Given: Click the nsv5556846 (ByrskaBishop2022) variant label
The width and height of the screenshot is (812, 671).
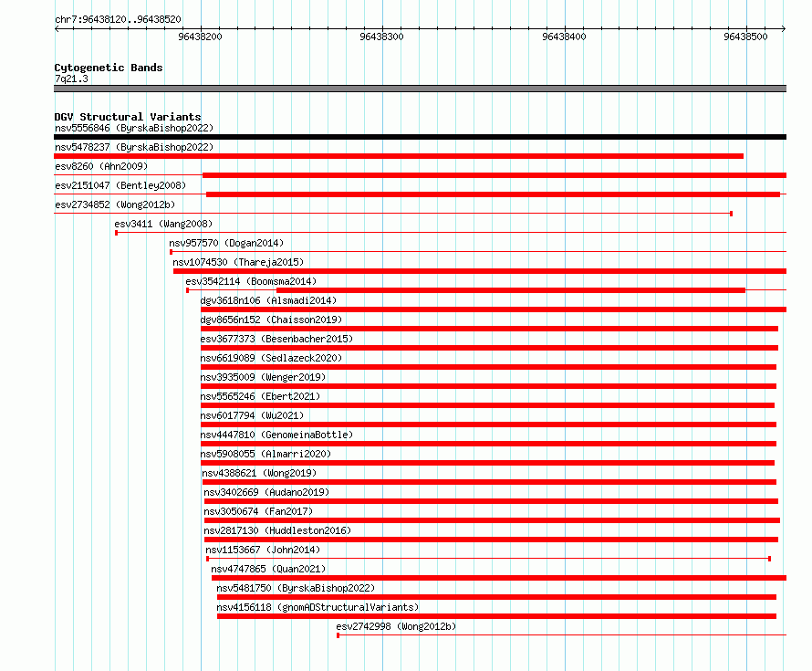Looking at the screenshot, I should tap(134, 128).
